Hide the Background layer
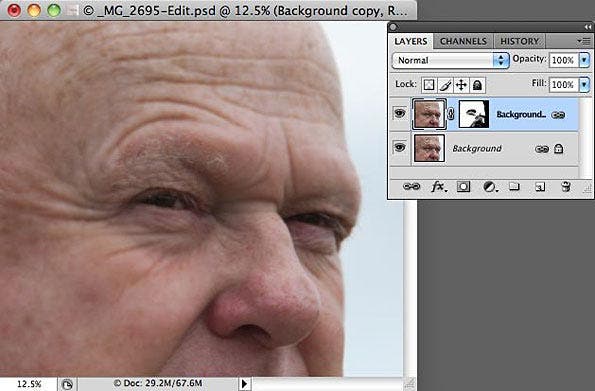The height and width of the screenshot is (391, 595). tap(400, 147)
